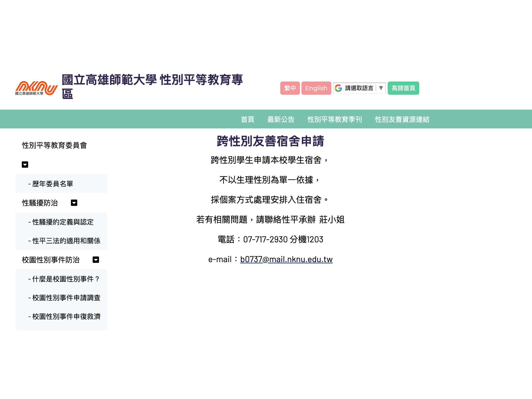Open the 最新公告 menu item
This screenshot has height=399, width=532.
click(281, 119)
